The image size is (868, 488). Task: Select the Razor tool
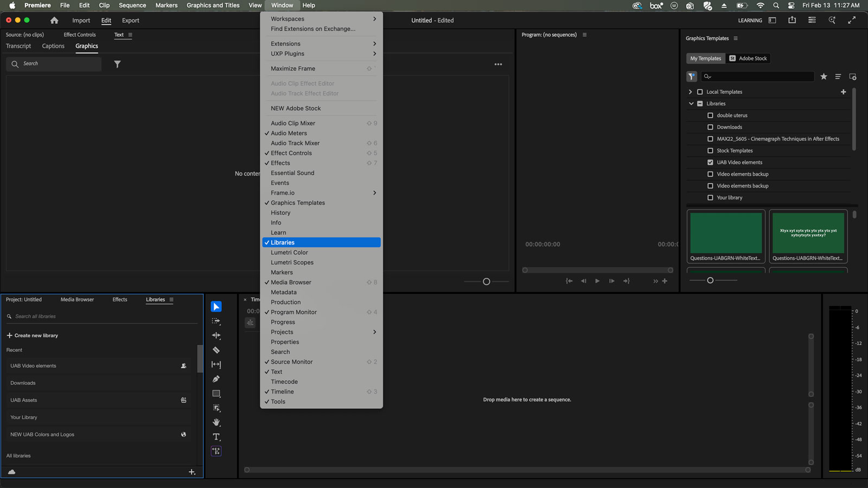pos(216,350)
